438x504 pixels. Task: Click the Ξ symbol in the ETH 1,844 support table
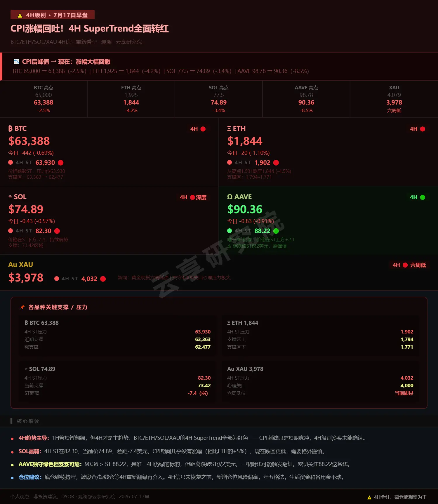[229, 323]
